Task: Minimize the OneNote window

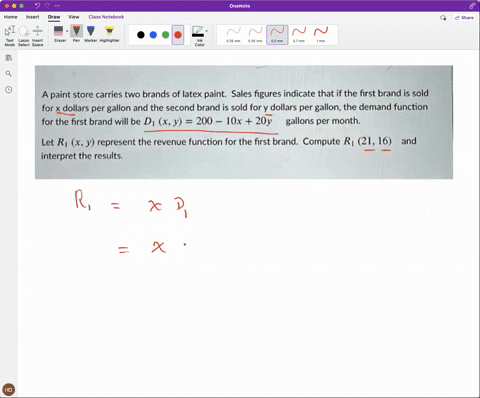Action: coord(14,6)
